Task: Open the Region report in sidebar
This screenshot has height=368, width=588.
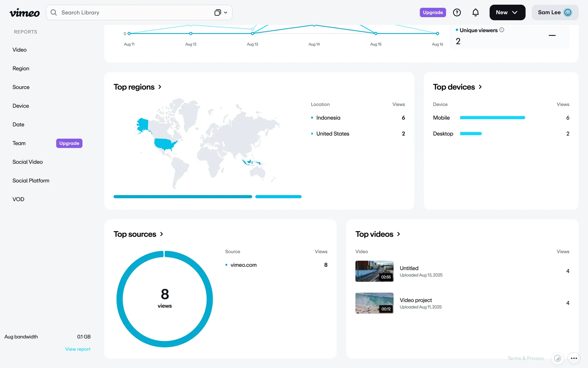Action: click(21, 68)
